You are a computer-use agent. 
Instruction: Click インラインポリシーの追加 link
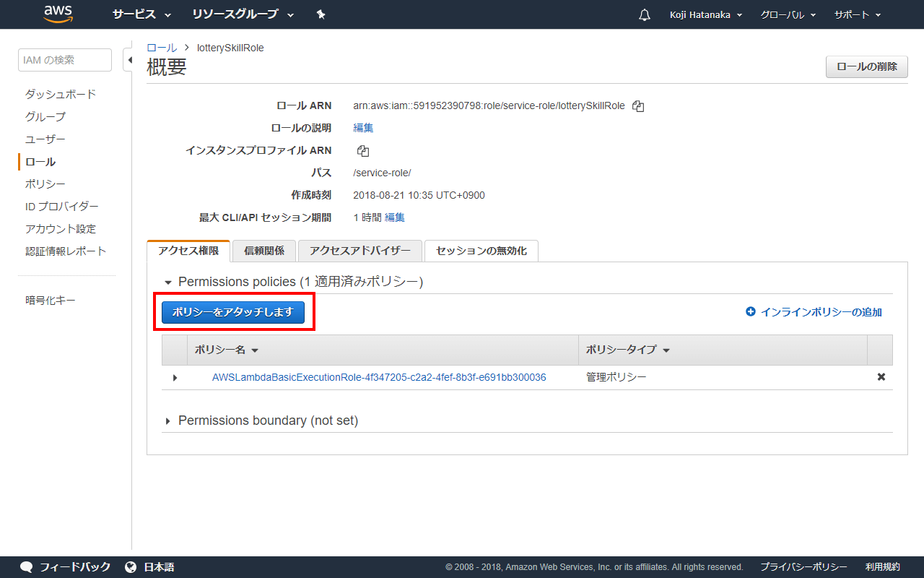[x=814, y=312]
